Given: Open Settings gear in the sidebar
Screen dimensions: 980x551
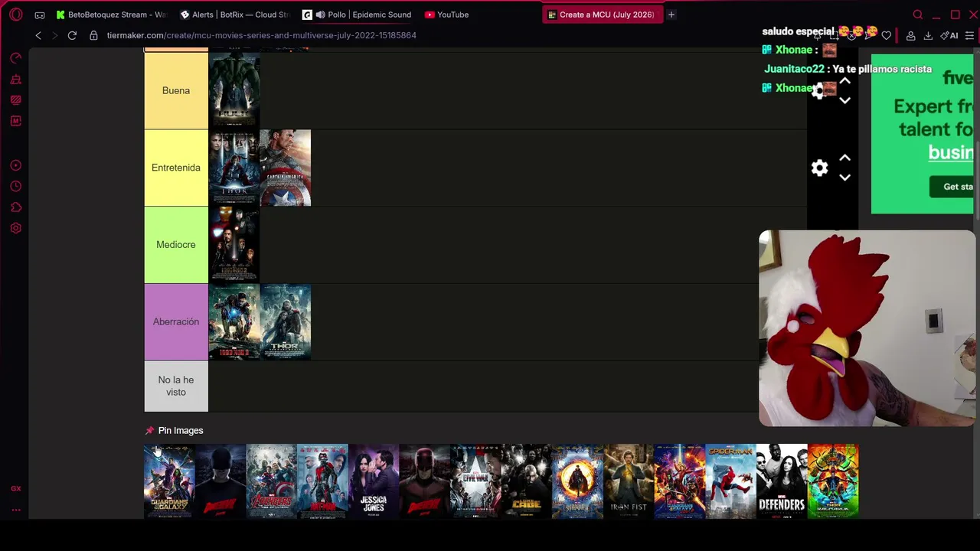Looking at the screenshot, I should pyautogui.click(x=16, y=228).
